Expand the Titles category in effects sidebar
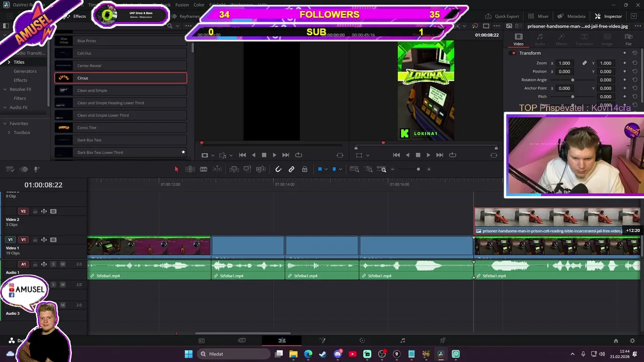This screenshot has width=644, height=362. coord(9,62)
